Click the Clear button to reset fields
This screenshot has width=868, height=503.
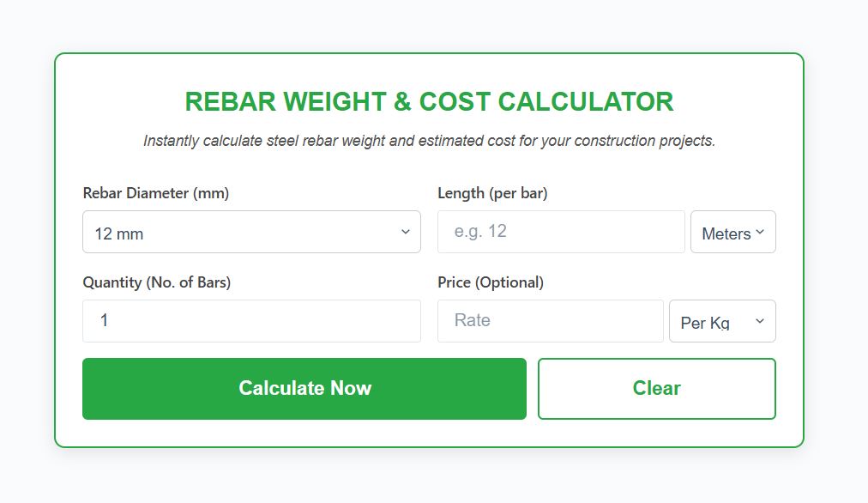point(656,388)
